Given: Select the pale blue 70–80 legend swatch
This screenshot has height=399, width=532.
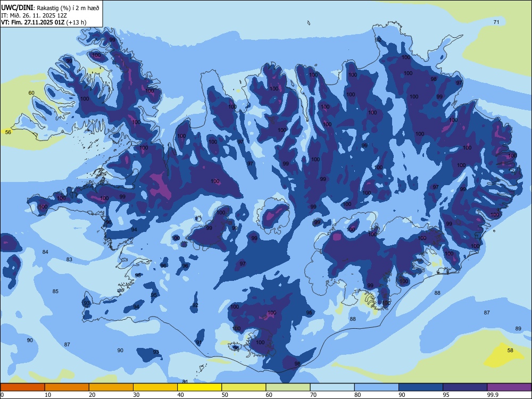Looking at the screenshot, I should pyautogui.click(x=332, y=387).
